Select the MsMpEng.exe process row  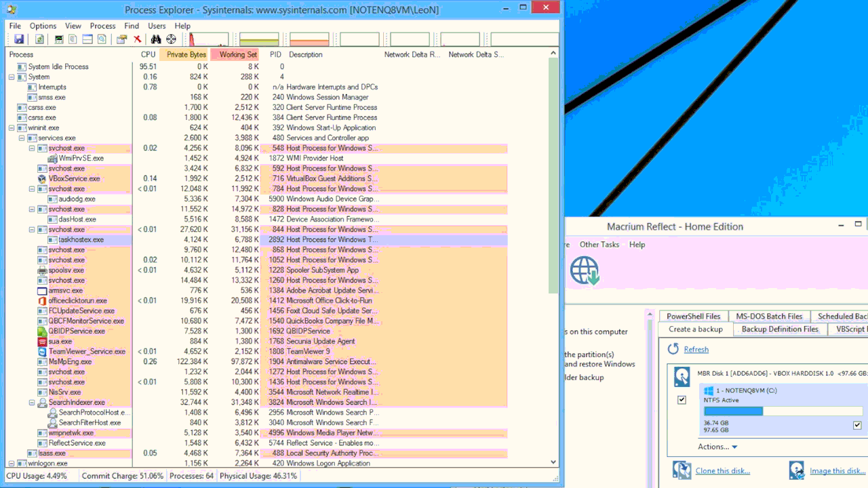tap(258, 362)
